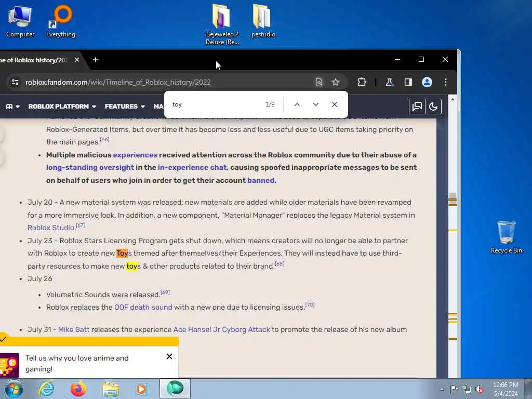This screenshot has height=399, width=532.
Task: Open Windows Media Player from taskbar
Action: coord(142,389)
